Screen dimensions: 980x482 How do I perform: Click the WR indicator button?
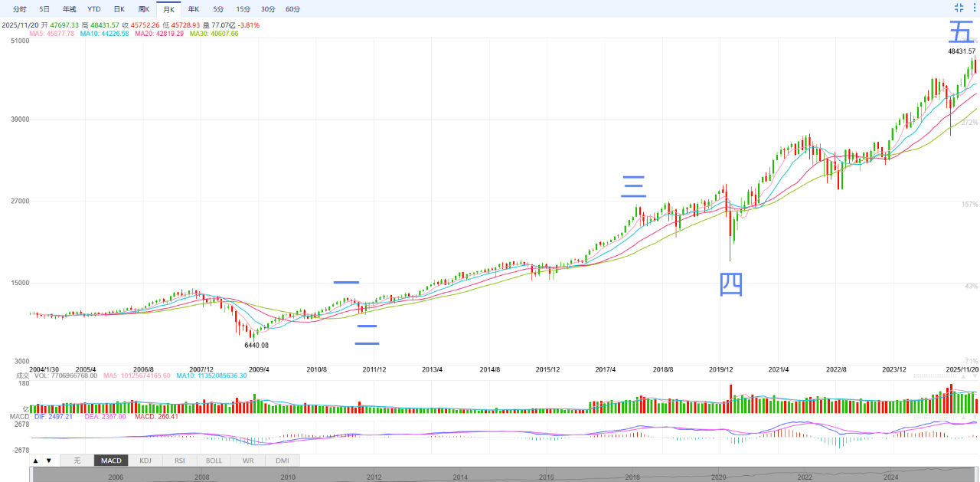pyautogui.click(x=248, y=461)
